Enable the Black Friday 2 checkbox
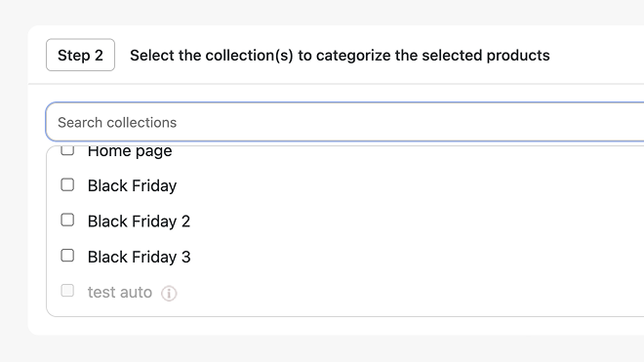The image size is (644, 362). click(67, 221)
